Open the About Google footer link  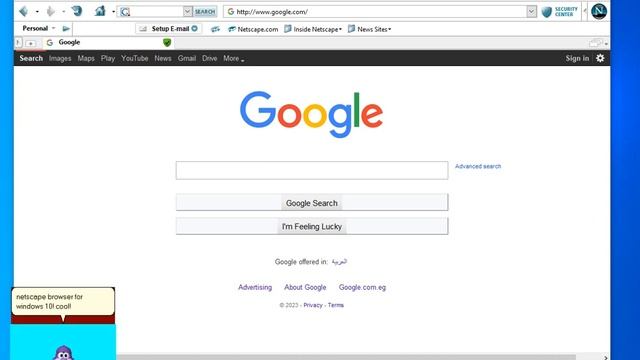point(305,287)
